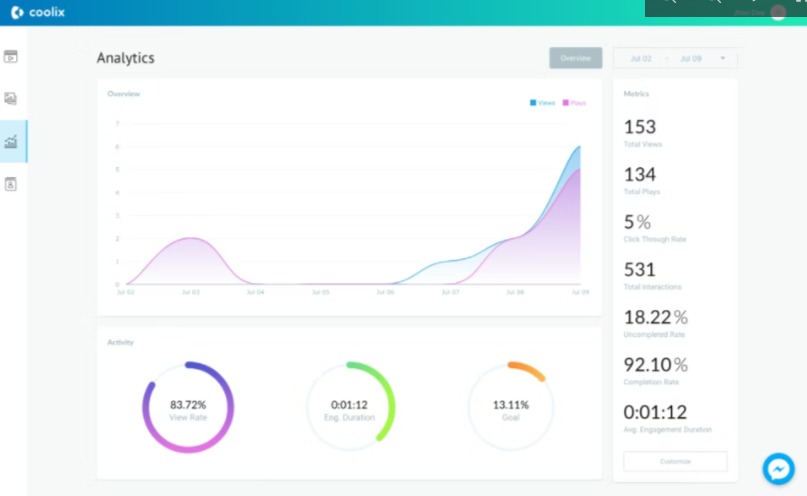
Task: Click the 0:01:12 Eng. Duration ring
Action: tap(350, 406)
